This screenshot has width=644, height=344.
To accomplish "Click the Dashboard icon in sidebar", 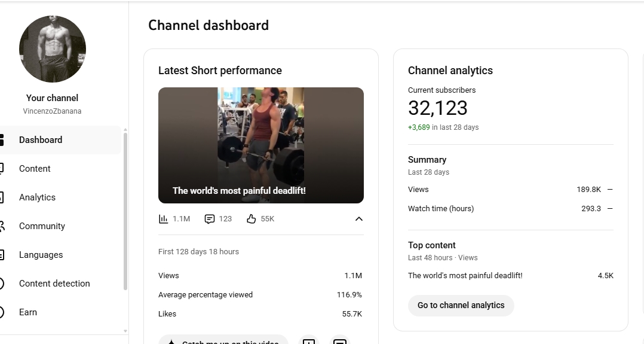I will [2, 140].
